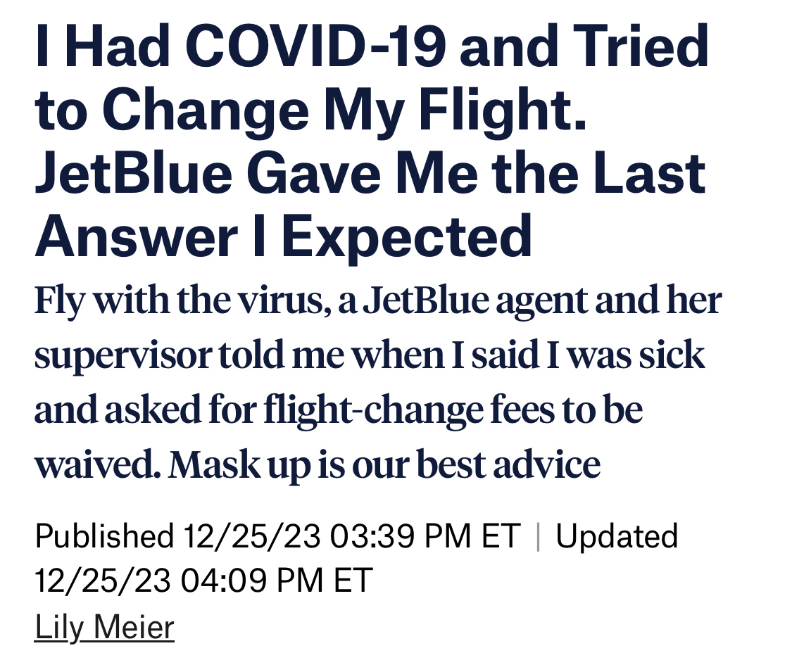Click 'to Change My Flight.' headline line

[x=310, y=110]
